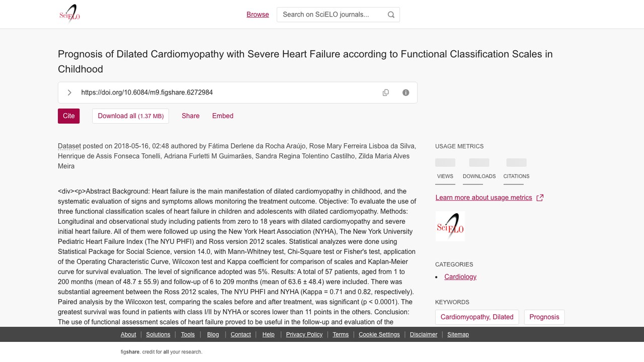Click the Cite button
The height and width of the screenshot is (362, 644).
69,116
